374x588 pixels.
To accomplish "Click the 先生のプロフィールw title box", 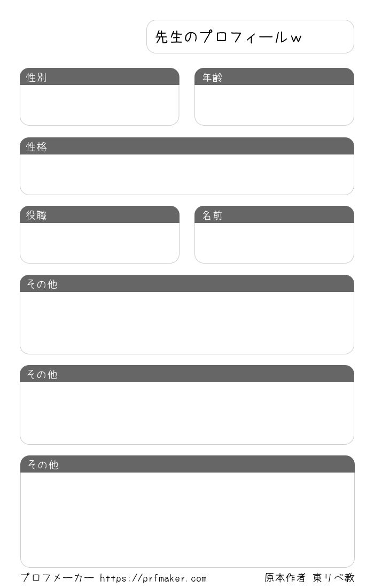I will tap(250, 37).
